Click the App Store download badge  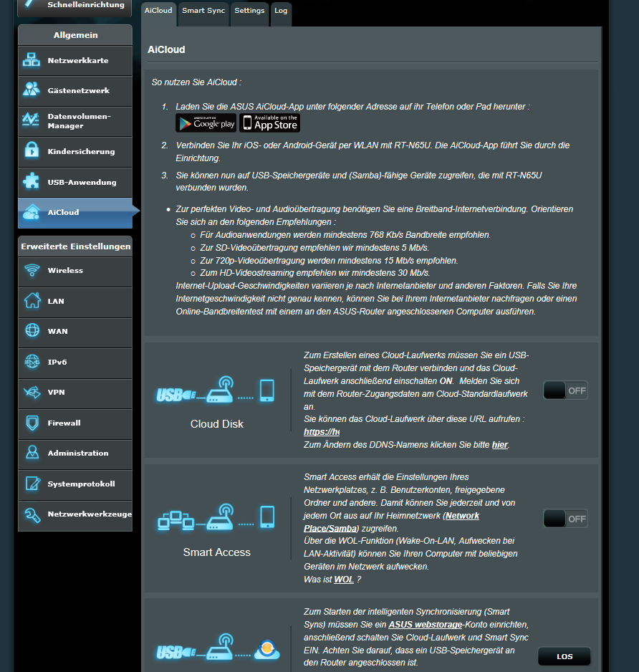click(x=269, y=123)
